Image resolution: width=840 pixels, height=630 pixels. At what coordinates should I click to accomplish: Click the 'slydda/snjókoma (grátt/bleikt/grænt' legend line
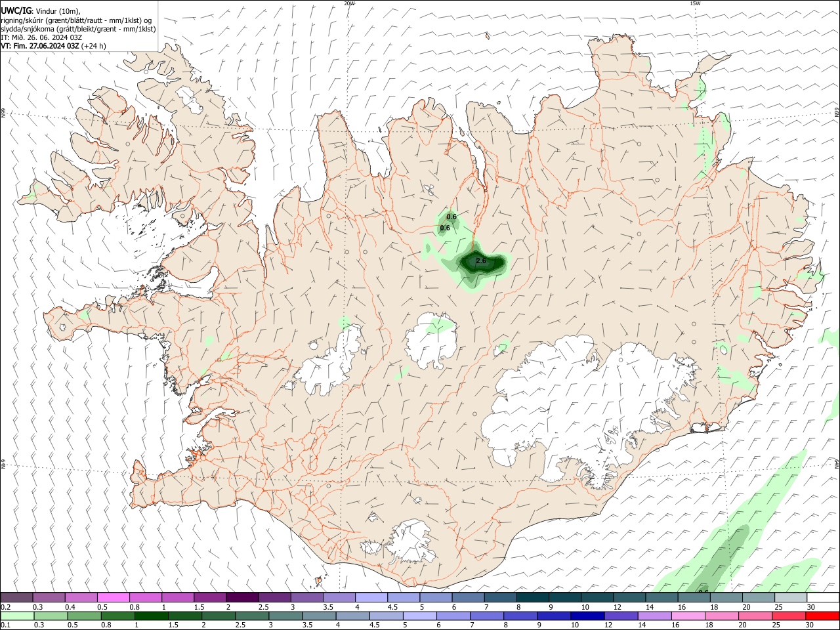(78, 29)
